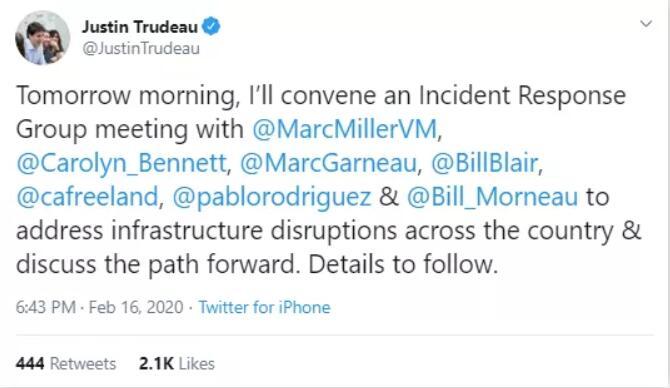Click the @JustinTrudeau handle

141,49
